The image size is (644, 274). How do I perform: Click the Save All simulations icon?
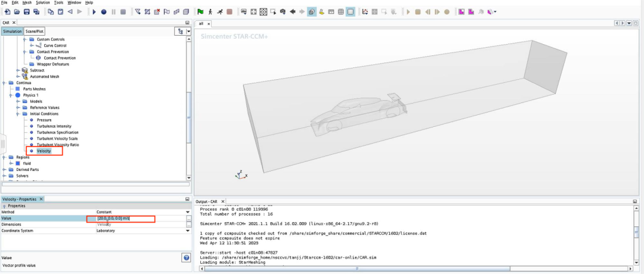(36, 12)
